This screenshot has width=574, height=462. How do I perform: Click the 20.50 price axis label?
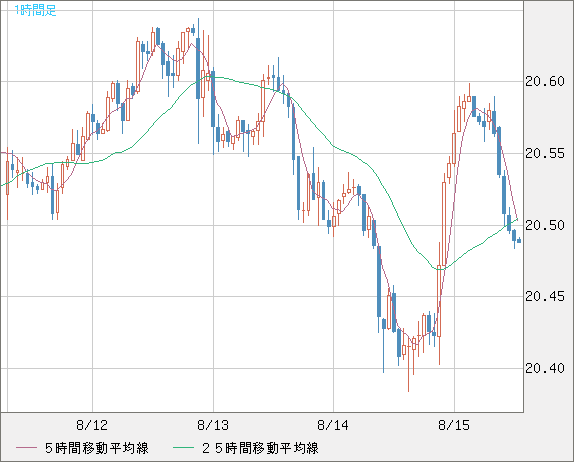(545, 225)
